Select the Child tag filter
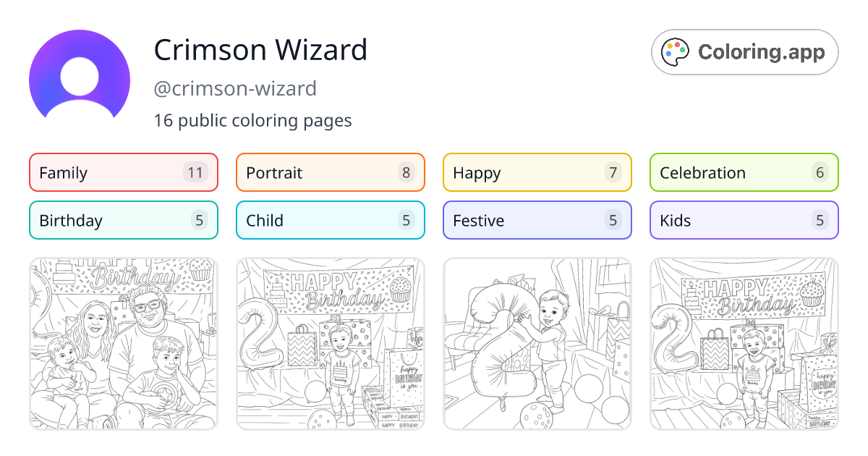The height and width of the screenshot is (456, 868). coord(330,220)
